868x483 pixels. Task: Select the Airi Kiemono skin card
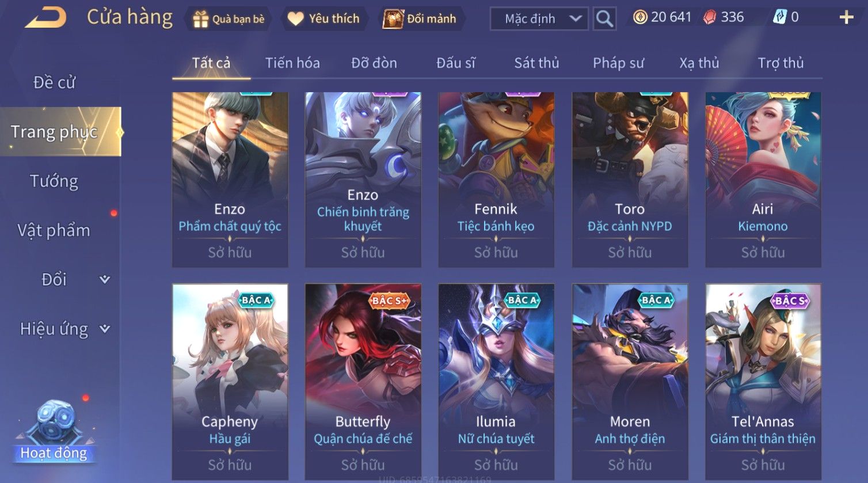[763, 180]
